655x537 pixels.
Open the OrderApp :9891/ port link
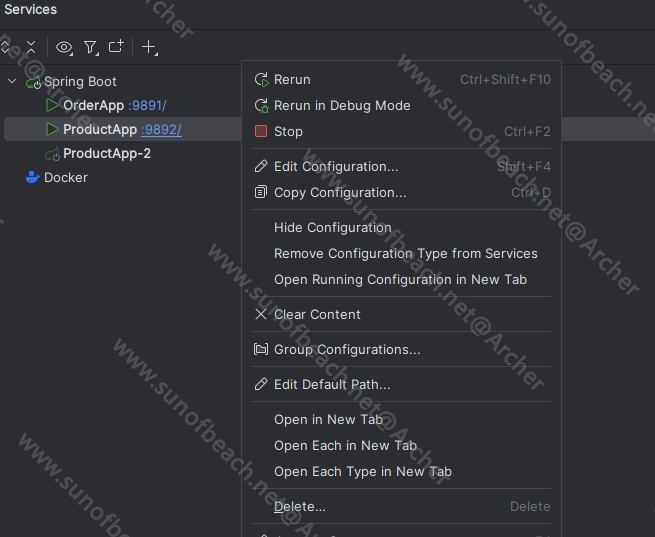click(147, 106)
